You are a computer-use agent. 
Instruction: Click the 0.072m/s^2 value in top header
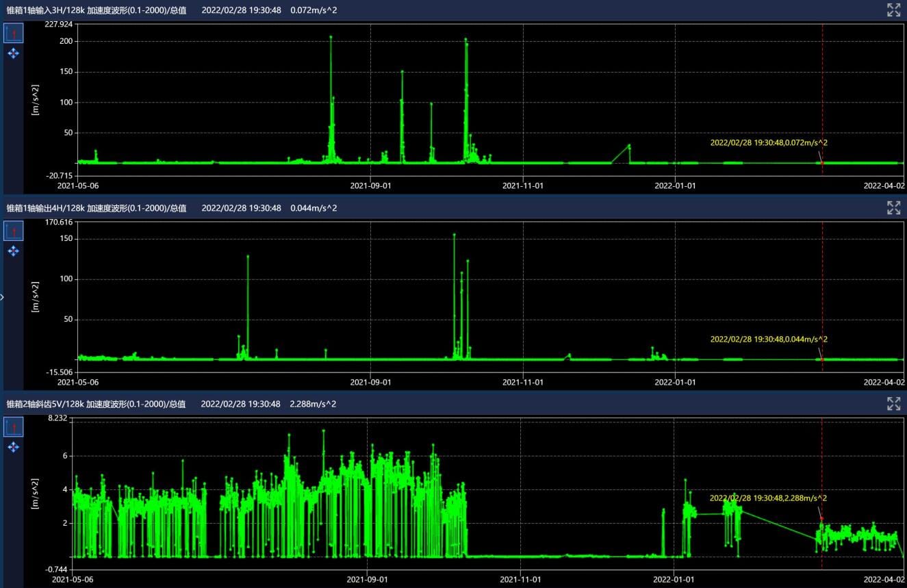pyautogui.click(x=314, y=10)
